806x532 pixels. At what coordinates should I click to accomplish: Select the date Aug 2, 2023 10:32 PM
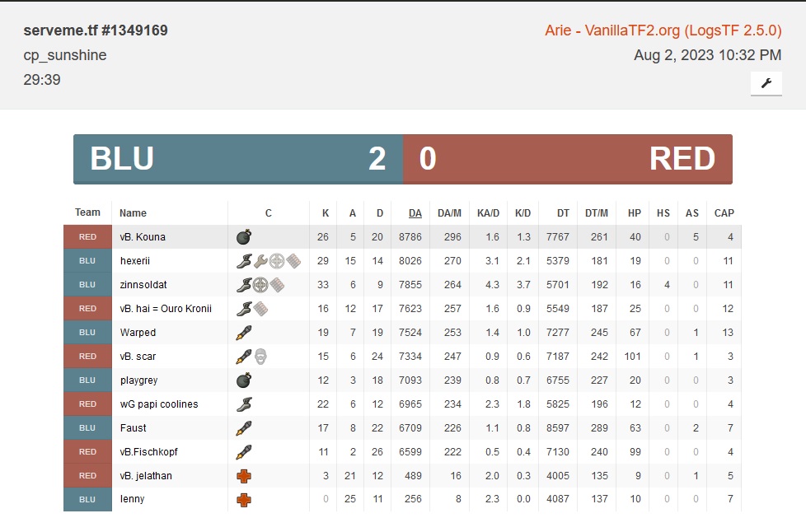pos(707,55)
